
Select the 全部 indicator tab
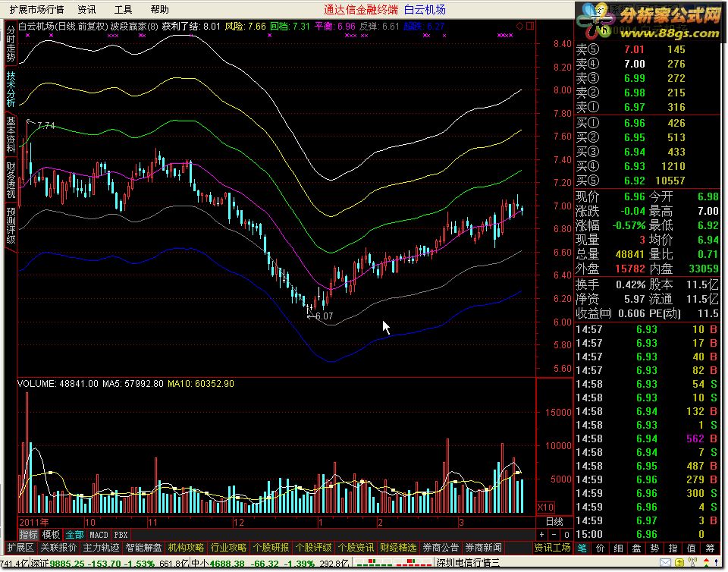tap(74, 534)
